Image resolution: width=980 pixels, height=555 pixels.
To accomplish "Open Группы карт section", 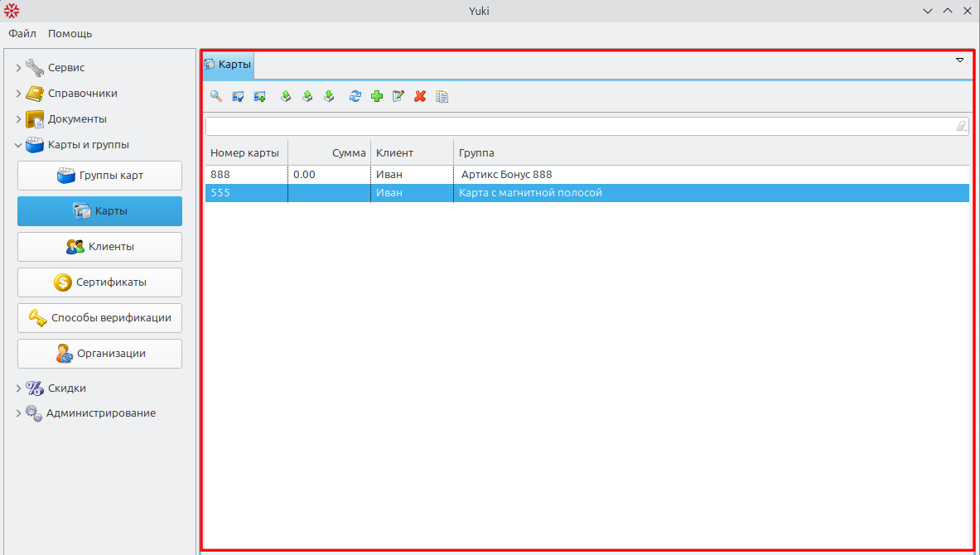I will [x=100, y=176].
